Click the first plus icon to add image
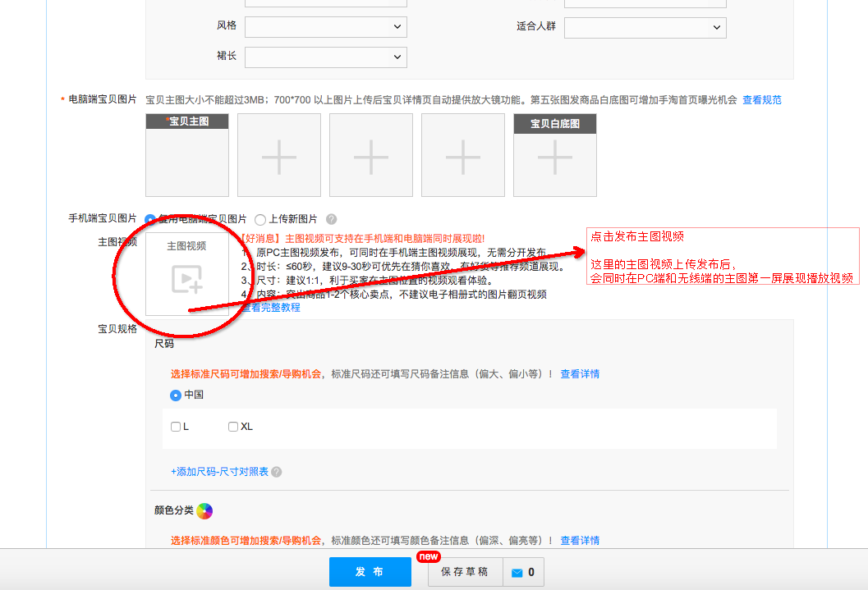Viewport: 868px width, 590px height. [x=278, y=155]
